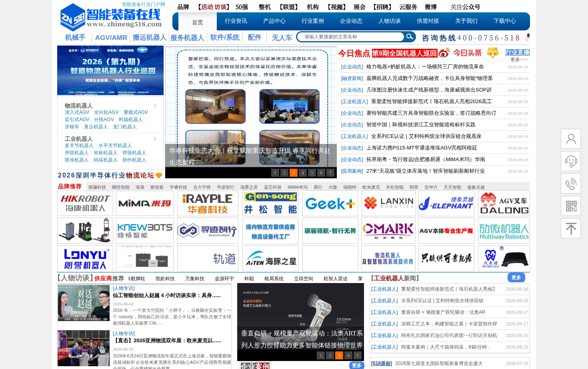Open the Geek+ brand logo

click(x=330, y=203)
